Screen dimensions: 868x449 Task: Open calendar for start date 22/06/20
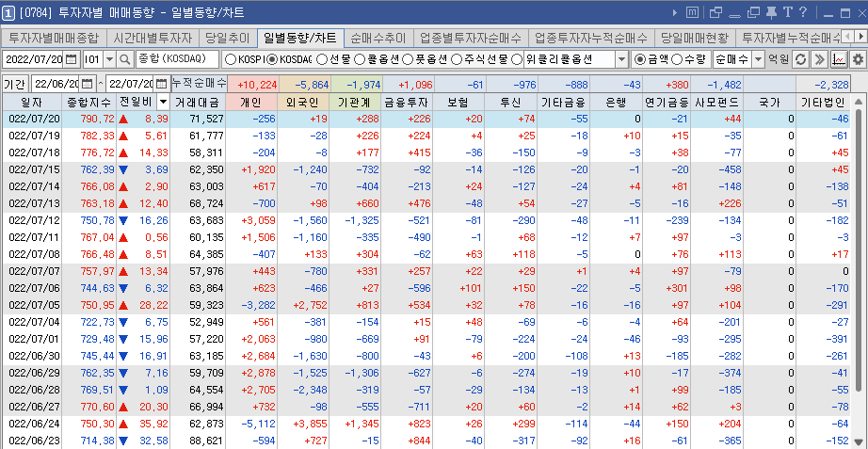tap(88, 84)
